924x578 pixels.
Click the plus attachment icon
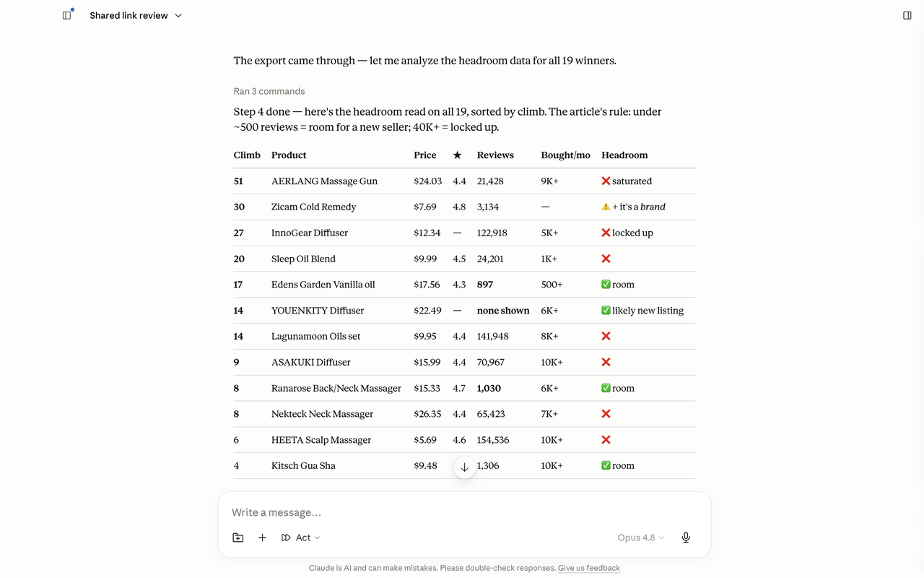[263, 538]
